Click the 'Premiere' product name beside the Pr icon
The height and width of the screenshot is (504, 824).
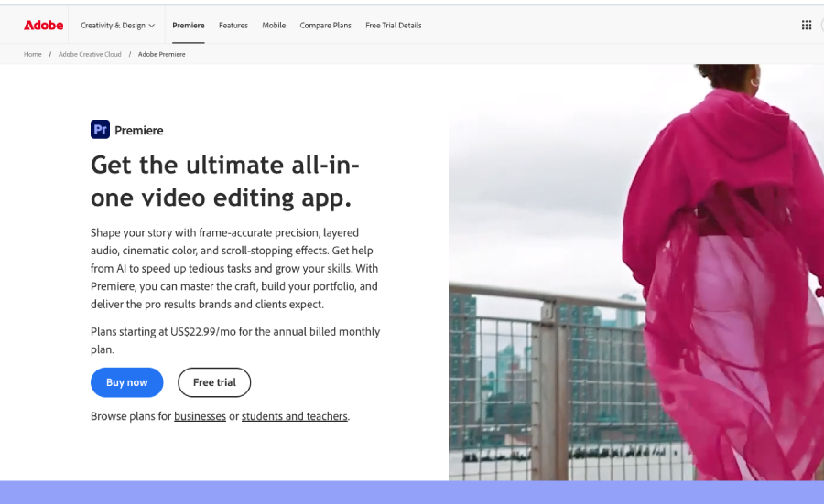point(139,130)
